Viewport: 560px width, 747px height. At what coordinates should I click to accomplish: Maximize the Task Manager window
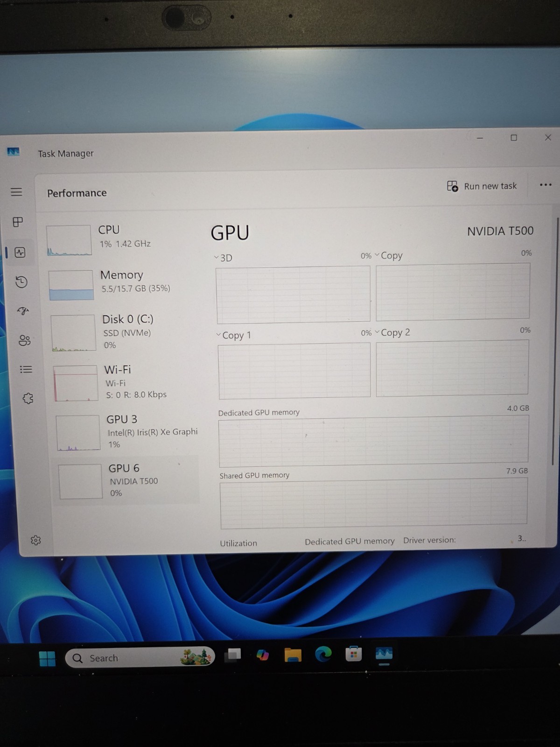click(514, 138)
